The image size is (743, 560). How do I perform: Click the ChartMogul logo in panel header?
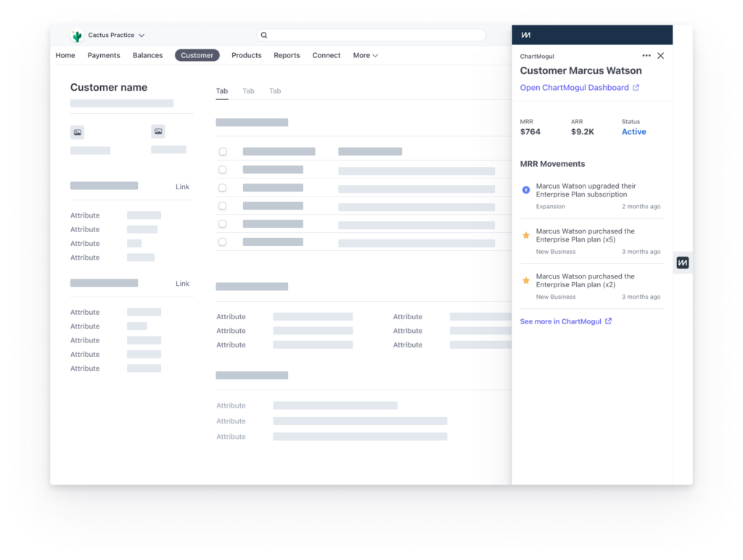pyautogui.click(x=526, y=35)
